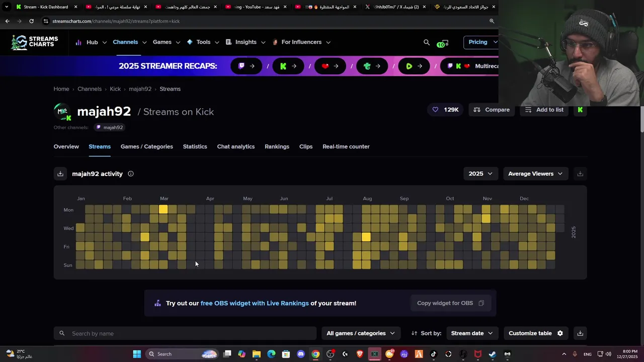Expand the Insights menu
Image resolution: width=644 pixels, height=362 pixels.
246,42
